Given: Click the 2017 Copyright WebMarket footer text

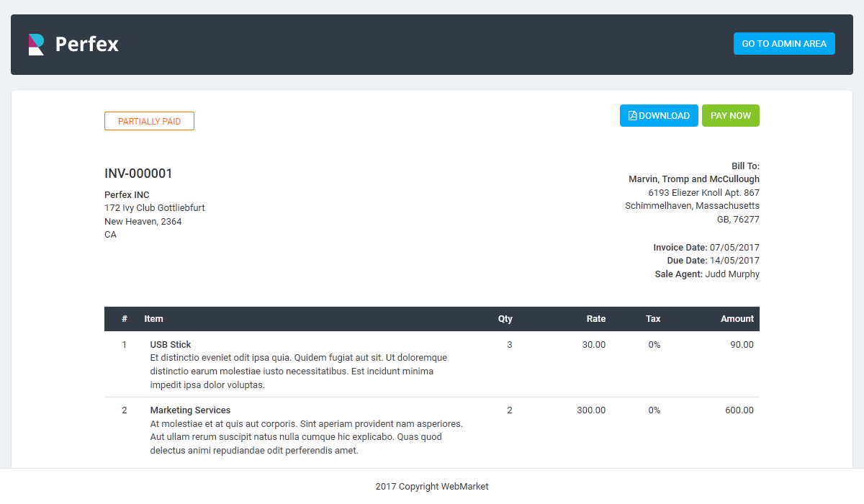Looking at the screenshot, I should pyautogui.click(x=432, y=487).
